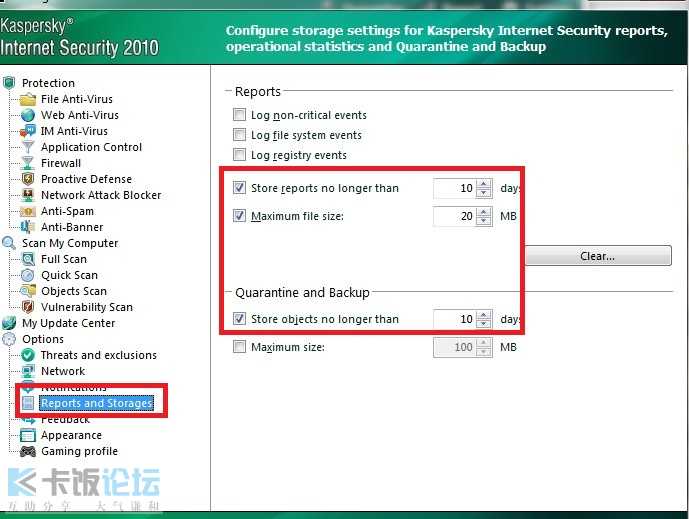
Task: Increase maximum file size with up arrow
Action: [483, 212]
